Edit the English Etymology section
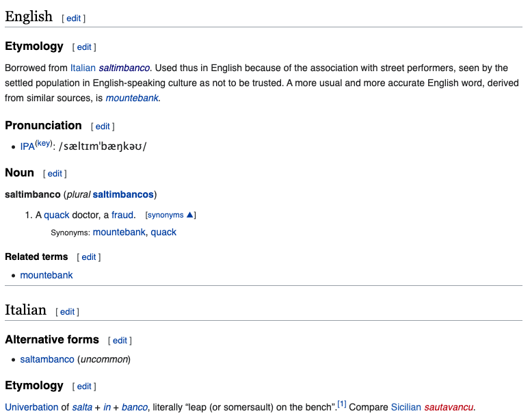530x420 pixels. [84, 47]
